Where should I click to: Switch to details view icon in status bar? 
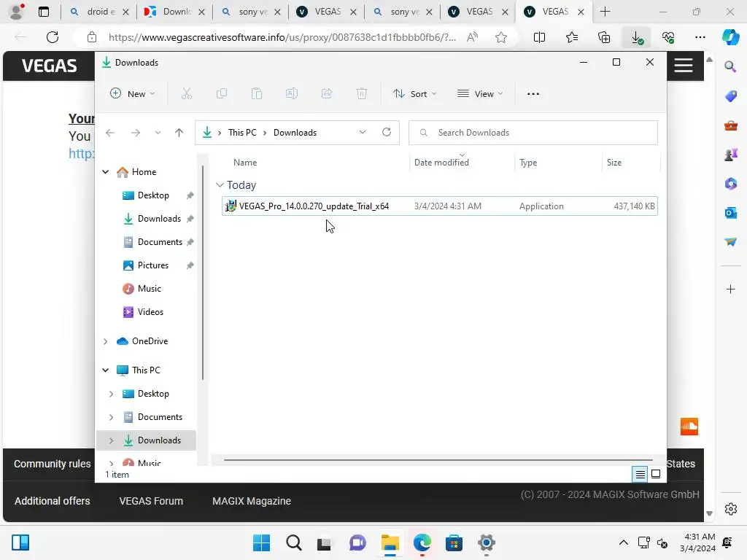[x=640, y=474]
